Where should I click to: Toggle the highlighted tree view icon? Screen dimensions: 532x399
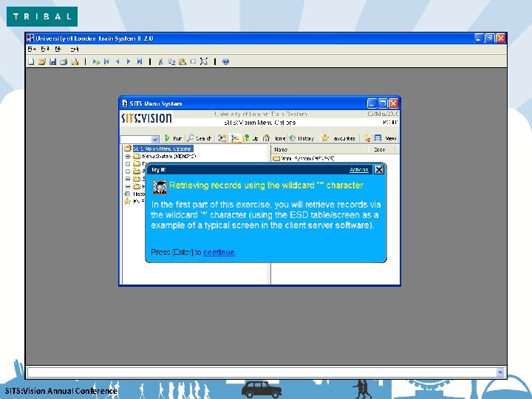[x=234, y=138]
